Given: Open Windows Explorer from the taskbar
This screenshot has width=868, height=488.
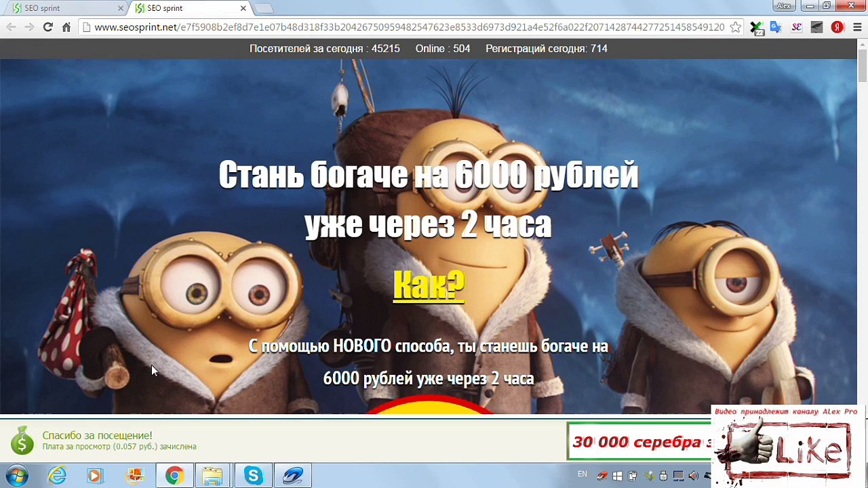Looking at the screenshot, I should tap(212, 476).
